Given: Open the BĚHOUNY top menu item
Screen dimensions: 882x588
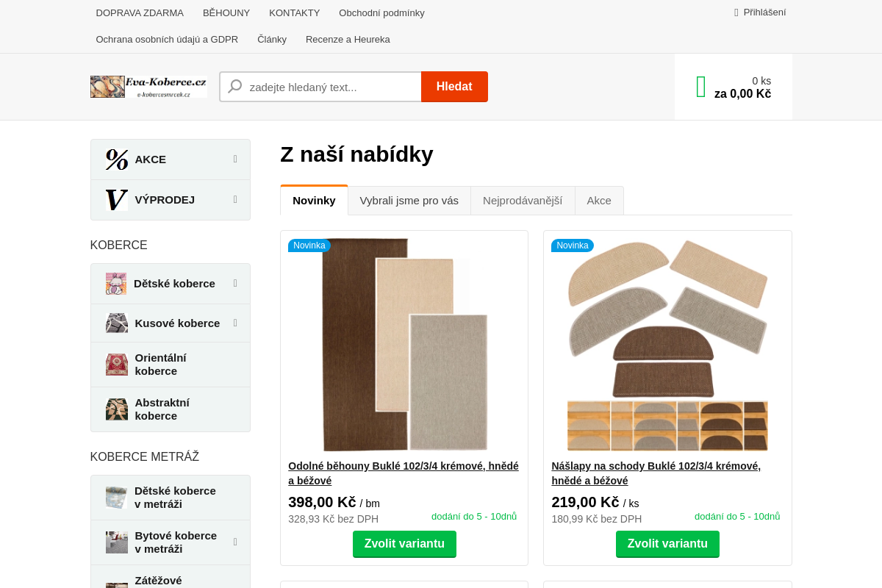Looking at the screenshot, I should [x=226, y=13].
